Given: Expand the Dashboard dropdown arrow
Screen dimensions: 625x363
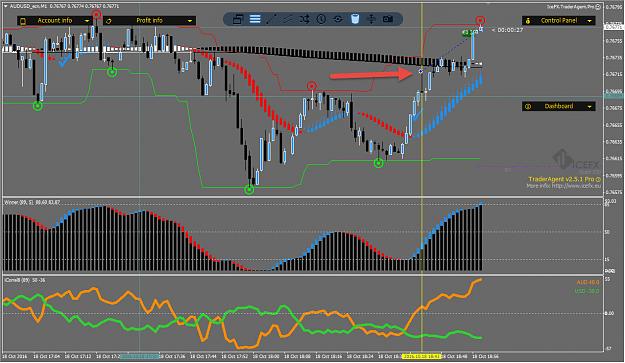Looking at the screenshot, I should 590,106.
